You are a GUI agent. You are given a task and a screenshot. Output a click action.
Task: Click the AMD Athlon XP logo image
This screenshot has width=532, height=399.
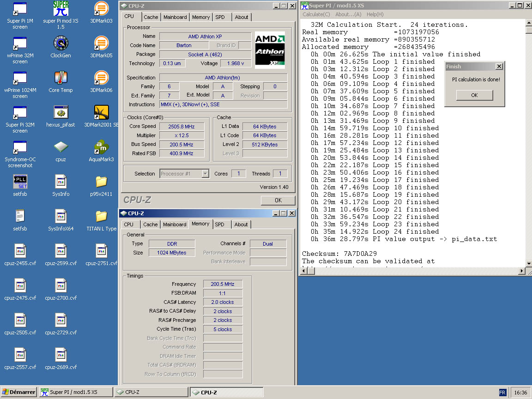pyautogui.click(x=270, y=50)
